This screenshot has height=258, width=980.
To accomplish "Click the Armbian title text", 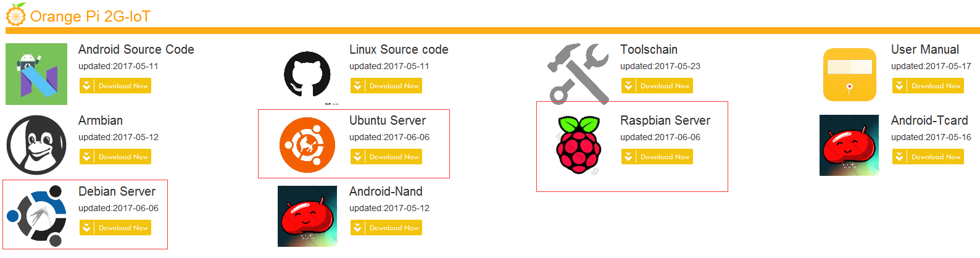I will pyautogui.click(x=101, y=120).
